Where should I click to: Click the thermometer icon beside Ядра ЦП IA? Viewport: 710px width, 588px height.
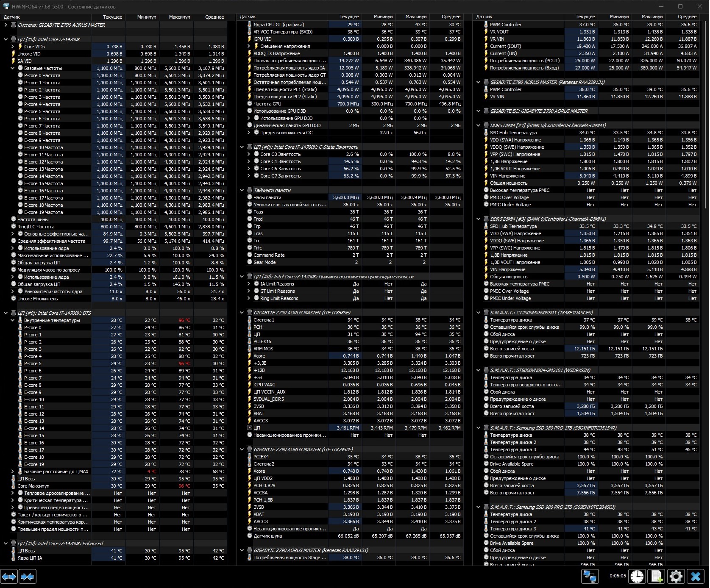point(13,558)
